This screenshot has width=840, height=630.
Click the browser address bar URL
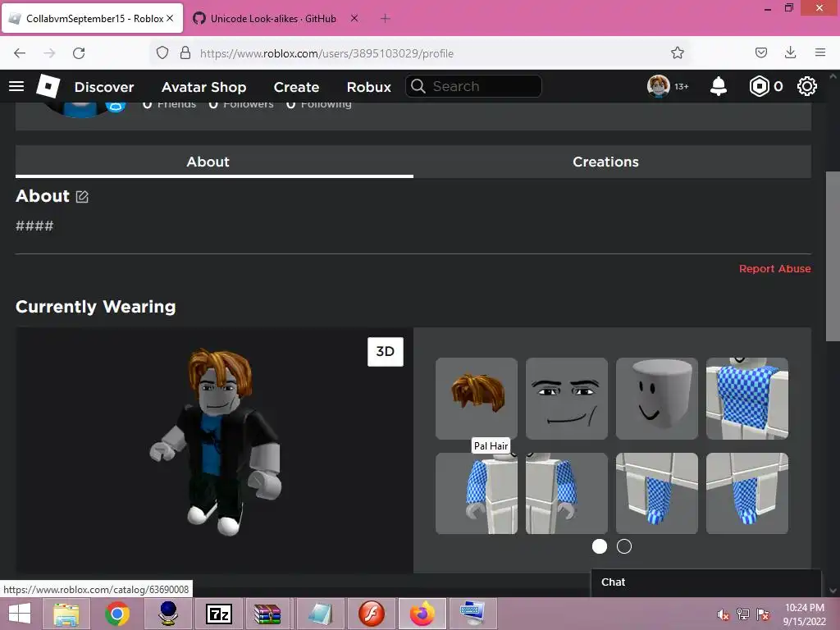[x=326, y=53]
